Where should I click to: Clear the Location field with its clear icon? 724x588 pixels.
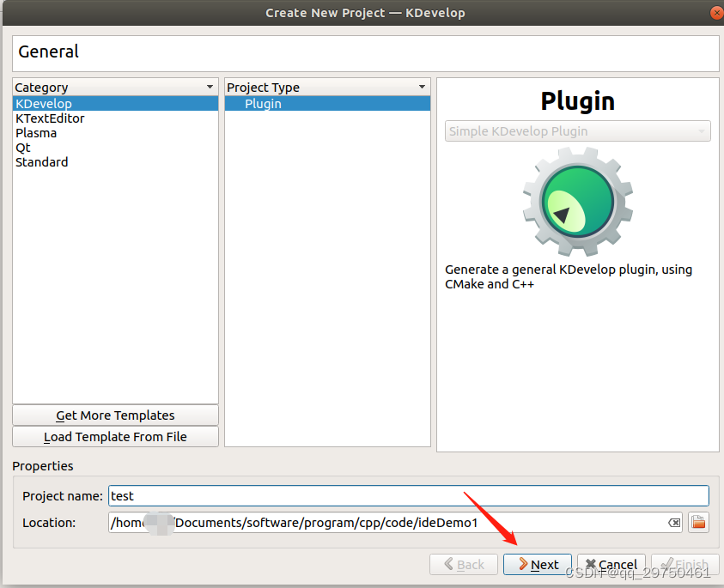point(674,523)
